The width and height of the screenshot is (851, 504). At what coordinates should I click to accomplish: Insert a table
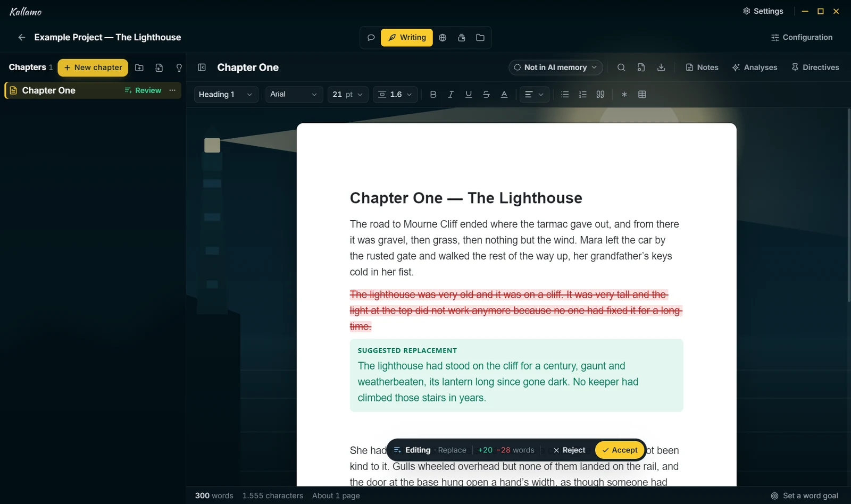point(642,94)
